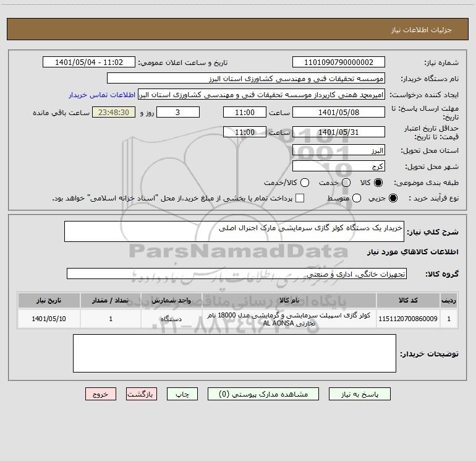Click the response deadline date 1401/05/08
The height and width of the screenshot is (461, 476).
coord(339,112)
